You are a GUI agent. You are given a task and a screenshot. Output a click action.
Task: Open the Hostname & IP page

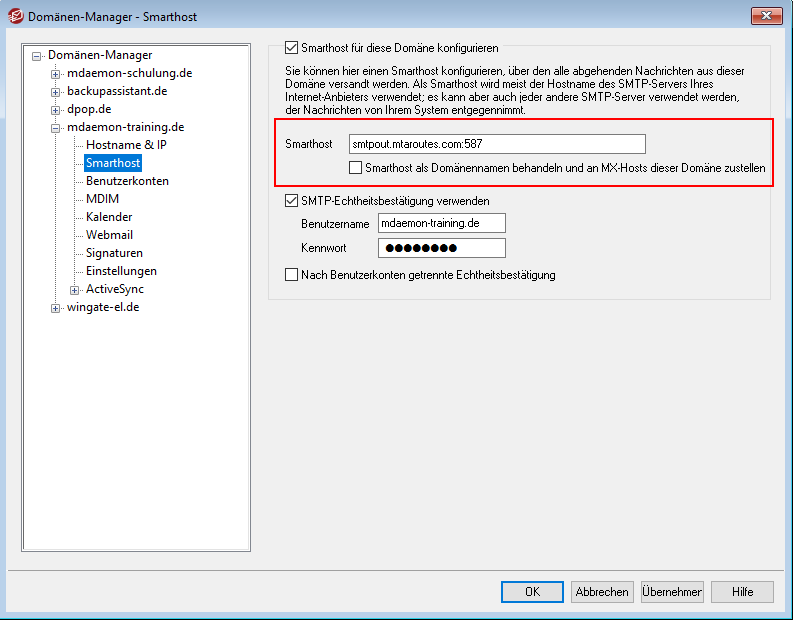point(126,145)
